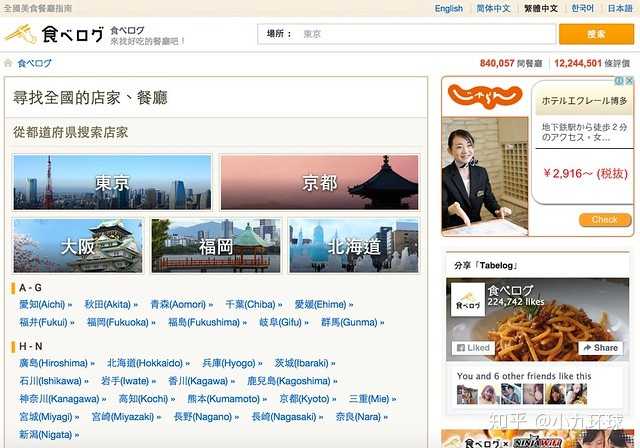Click the Tabelog chopsticks logo icon
The height and width of the screenshot is (448, 640).
20,34
